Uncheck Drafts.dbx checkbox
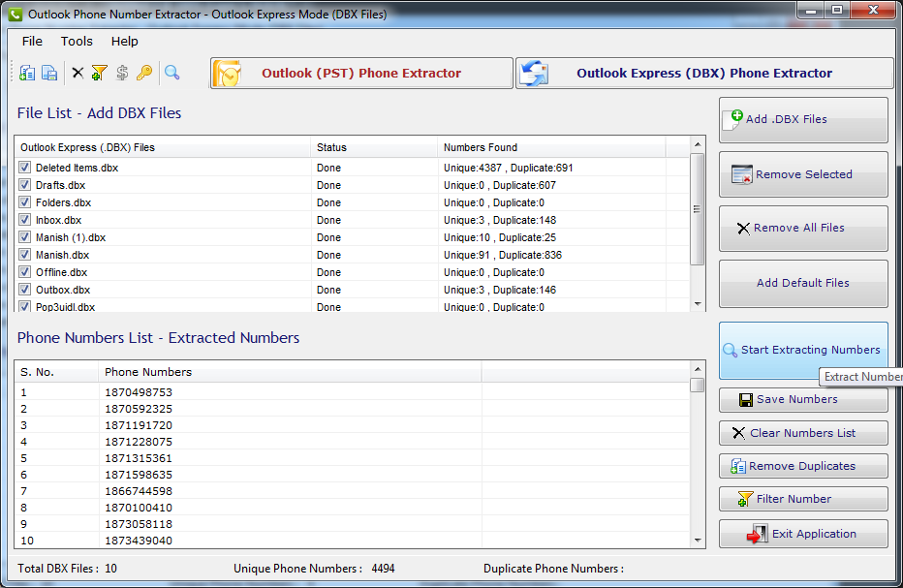This screenshot has width=903, height=588. [24, 184]
